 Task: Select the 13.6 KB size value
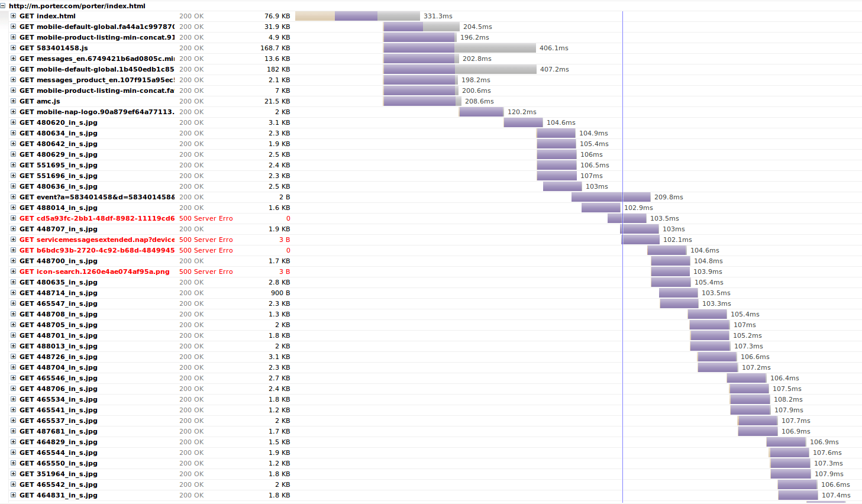pos(277,59)
